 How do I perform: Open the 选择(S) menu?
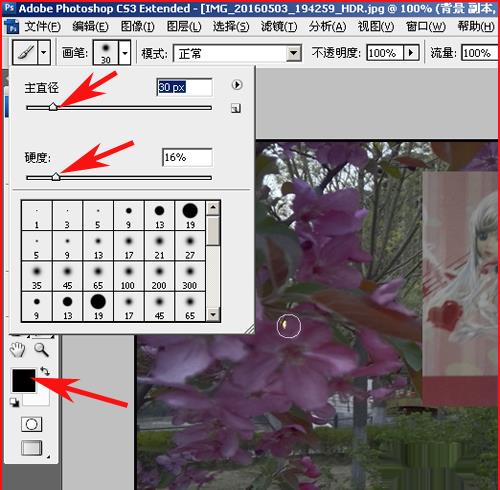pyautogui.click(x=231, y=26)
